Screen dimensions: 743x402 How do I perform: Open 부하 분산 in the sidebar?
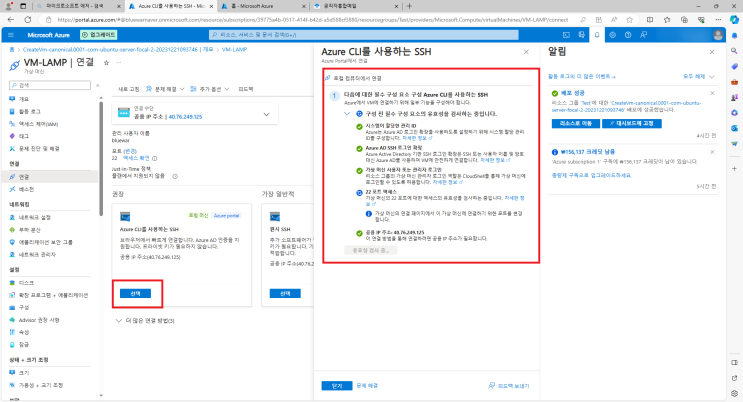pos(29,229)
